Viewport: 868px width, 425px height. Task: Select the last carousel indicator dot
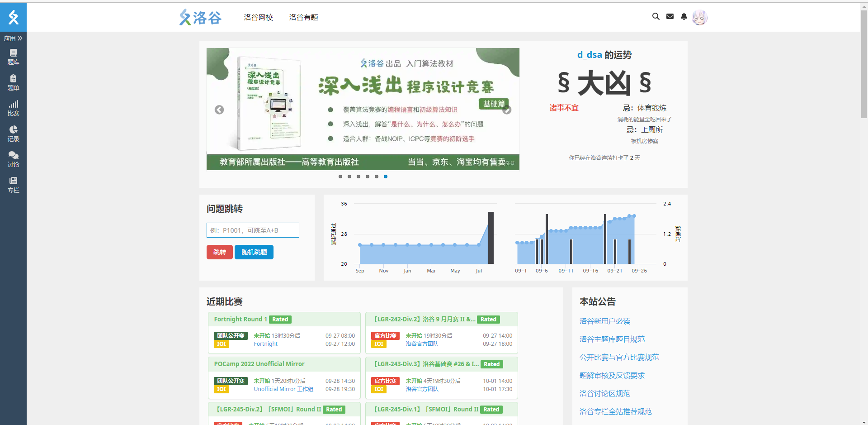[x=386, y=177]
